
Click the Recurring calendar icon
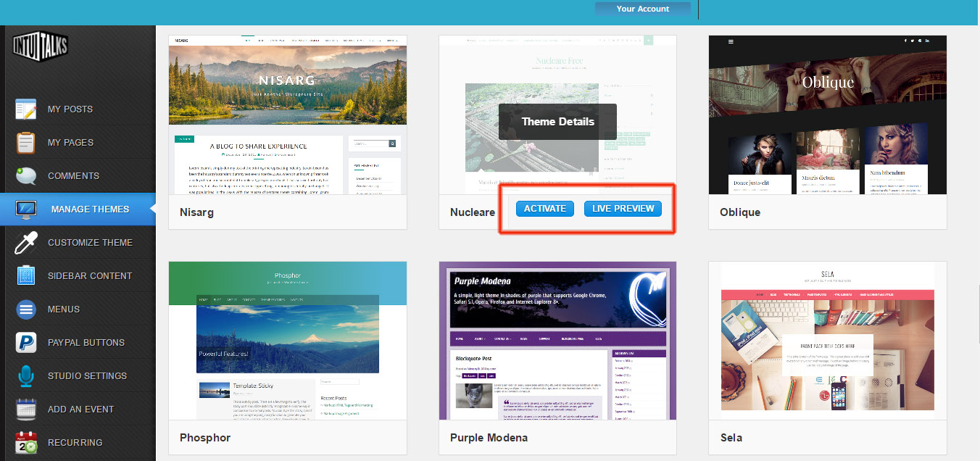pos(26,442)
